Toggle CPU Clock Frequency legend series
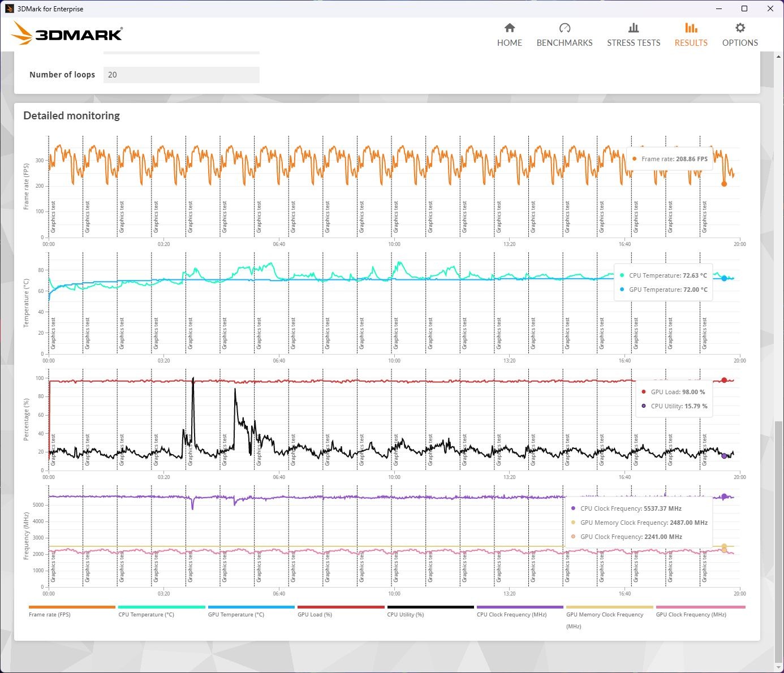 coord(511,614)
